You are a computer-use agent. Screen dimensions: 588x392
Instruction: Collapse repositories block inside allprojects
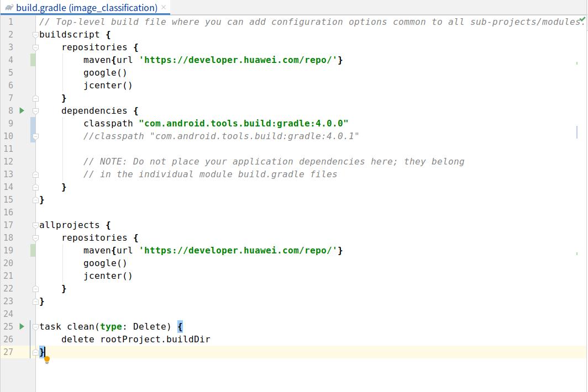36,238
